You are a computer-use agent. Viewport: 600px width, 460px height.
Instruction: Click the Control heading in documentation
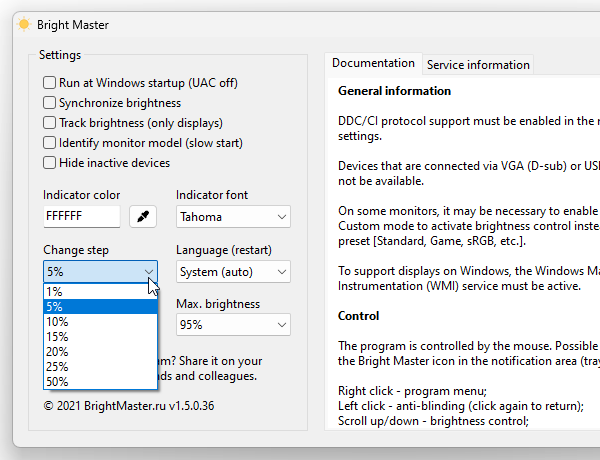(x=359, y=316)
